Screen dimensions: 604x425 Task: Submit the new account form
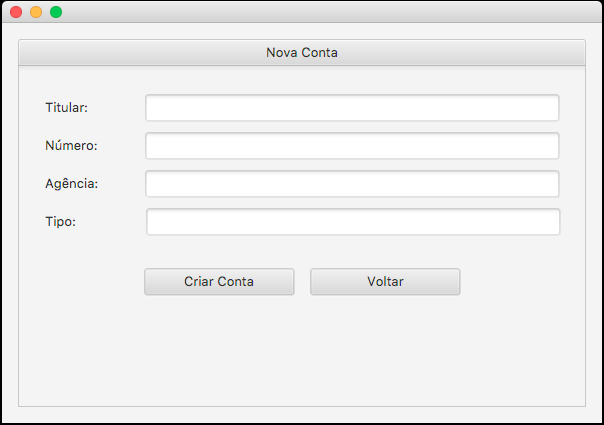219,282
